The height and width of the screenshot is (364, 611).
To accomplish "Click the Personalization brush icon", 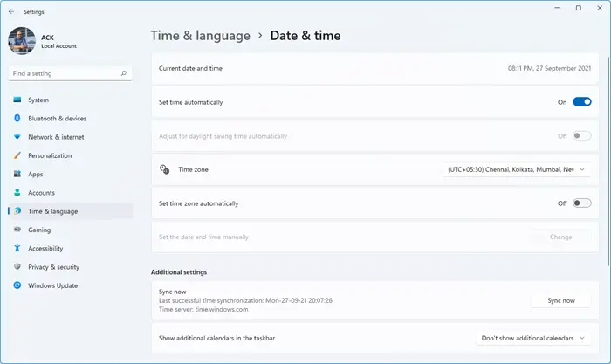I will click(x=17, y=155).
